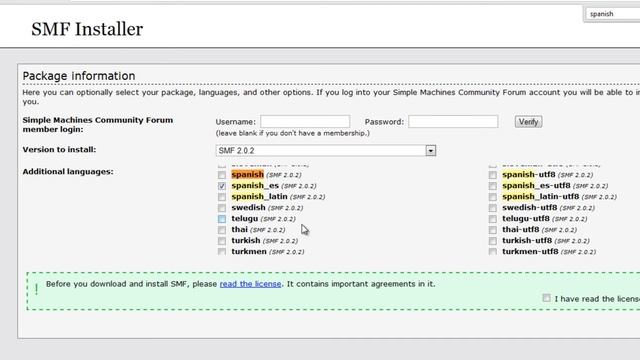Check the turkmen-utf8 checkbox
Viewport: 640px width, 360px height.
493,252
